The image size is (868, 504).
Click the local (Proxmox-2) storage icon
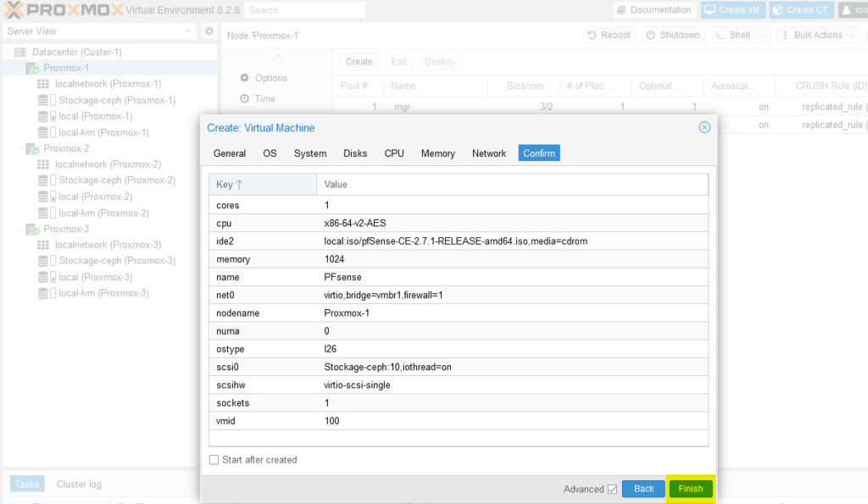47,197
